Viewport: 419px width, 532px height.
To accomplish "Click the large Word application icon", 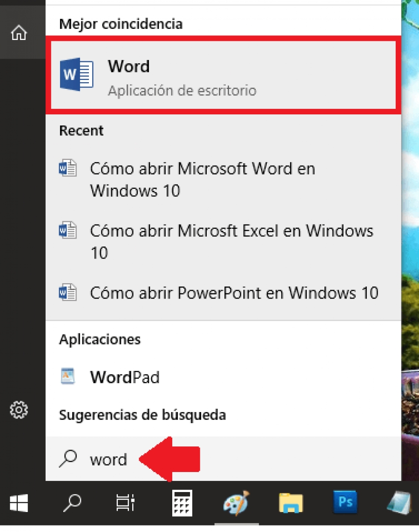I will [x=77, y=74].
